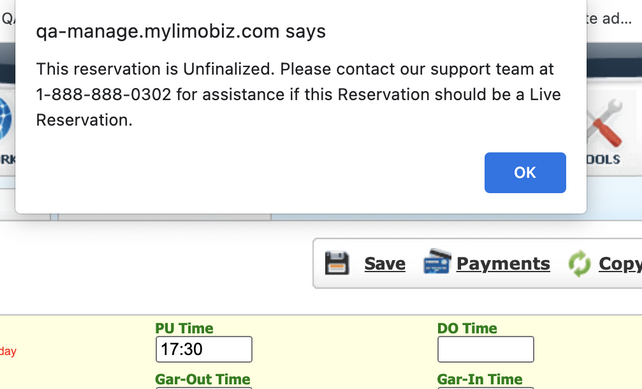Click the empty DO Time field

(x=486, y=349)
